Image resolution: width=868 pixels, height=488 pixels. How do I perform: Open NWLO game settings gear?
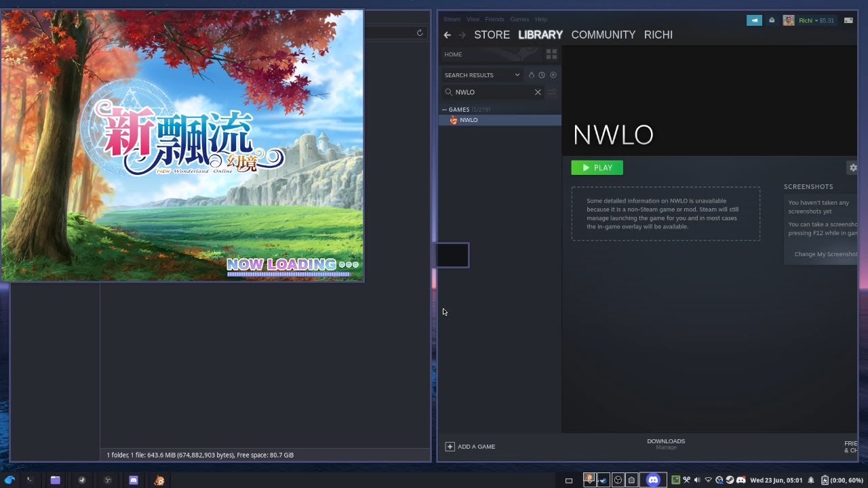pos(853,167)
